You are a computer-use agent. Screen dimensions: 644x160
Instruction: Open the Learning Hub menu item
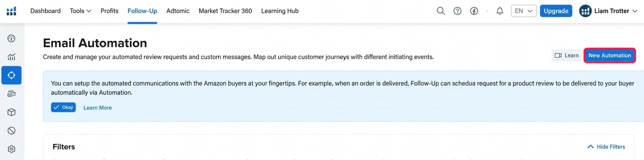(x=280, y=11)
